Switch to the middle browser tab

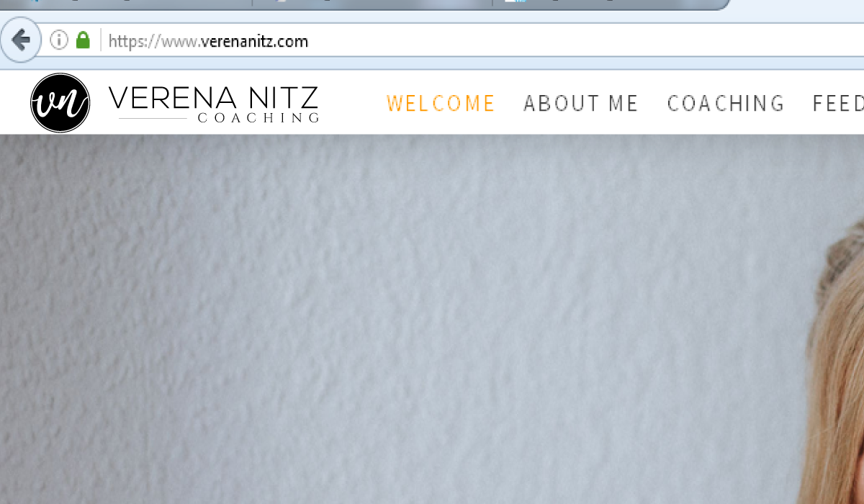click(372, 4)
